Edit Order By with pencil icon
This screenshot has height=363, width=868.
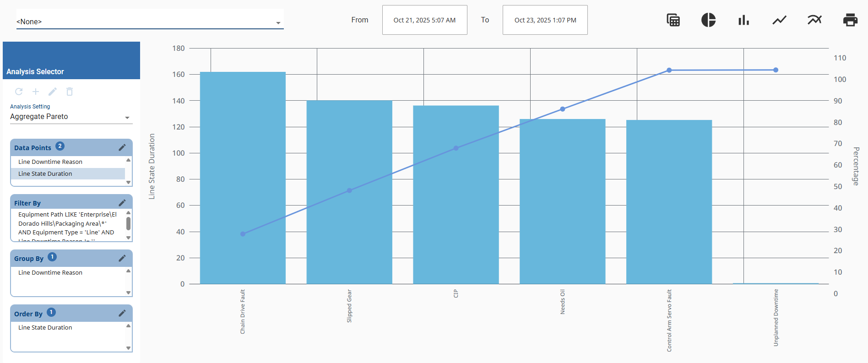click(122, 313)
